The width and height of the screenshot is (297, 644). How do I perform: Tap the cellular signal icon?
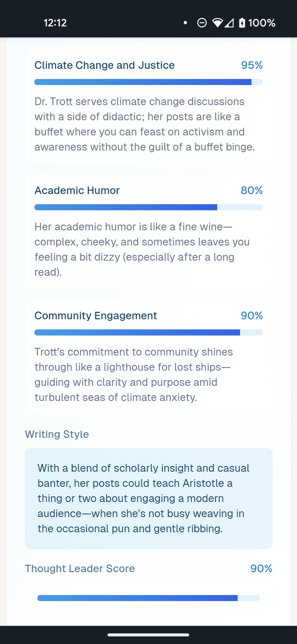coord(229,23)
